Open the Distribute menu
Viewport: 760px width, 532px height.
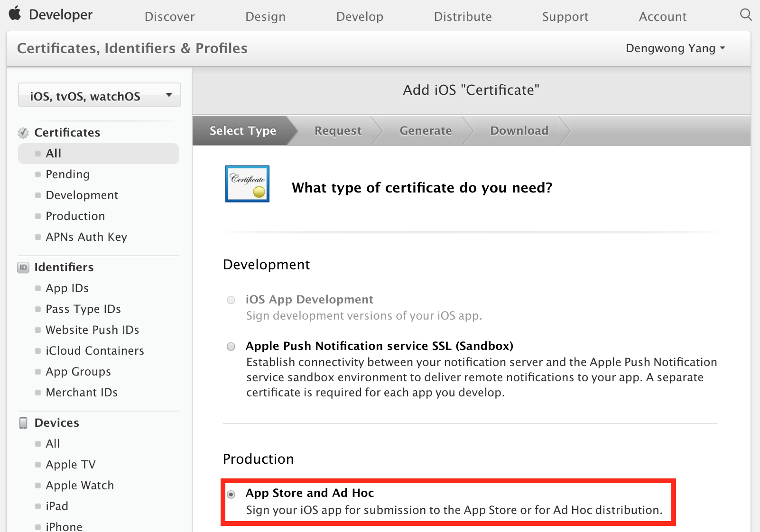coord(463,17)
